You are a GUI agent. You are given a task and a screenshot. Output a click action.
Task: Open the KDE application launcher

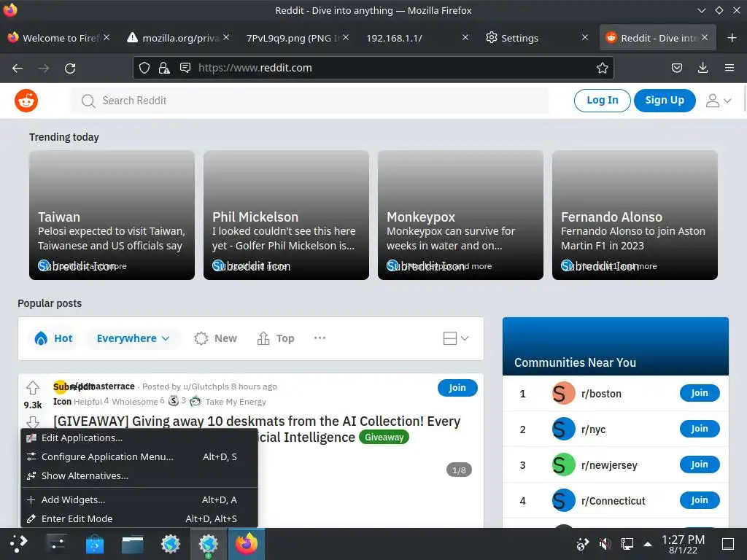click(18, 544)
